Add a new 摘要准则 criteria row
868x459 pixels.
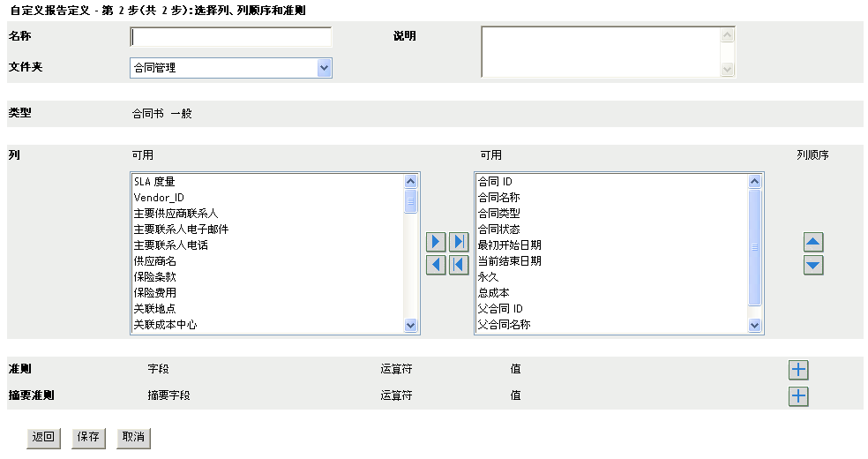click(x=798, y=395)
